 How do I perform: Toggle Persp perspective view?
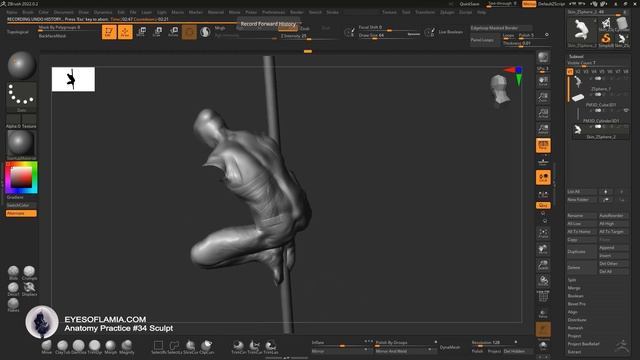(543, 145)
